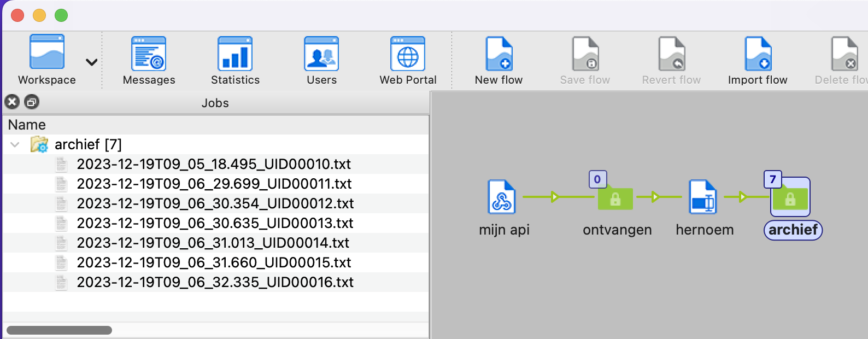Select the hernoem rename element

pyautogui.click(x=703, y=197)
